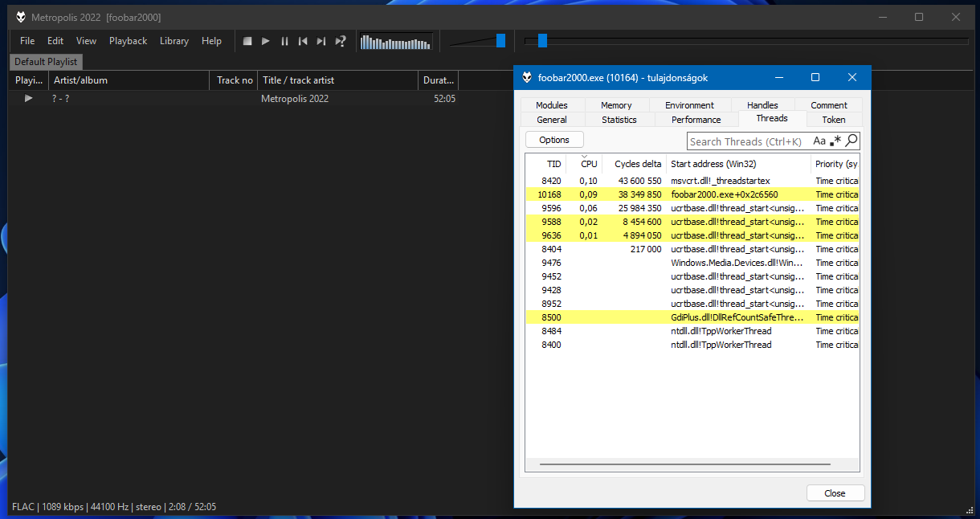Screen dimensions: 980x519
Task: Toggle case-sensitive search (Aa) icon
Action: [x=819, y=141]
